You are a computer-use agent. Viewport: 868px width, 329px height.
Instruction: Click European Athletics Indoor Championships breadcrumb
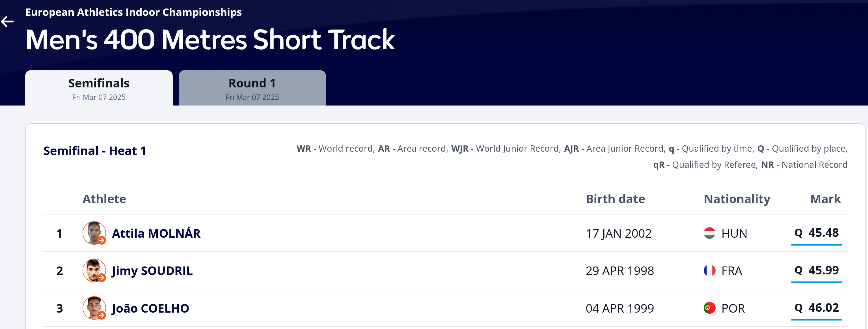point(133,12)
